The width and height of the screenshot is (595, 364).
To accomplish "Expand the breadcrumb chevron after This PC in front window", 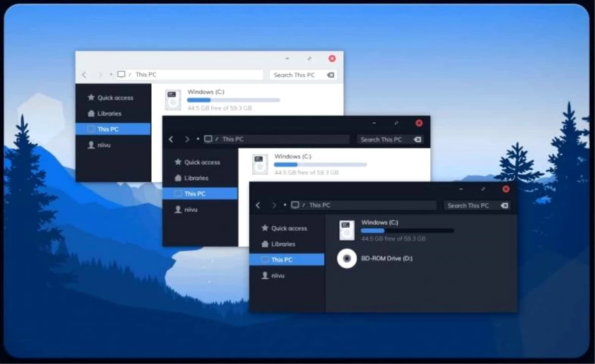I will 303,205.
